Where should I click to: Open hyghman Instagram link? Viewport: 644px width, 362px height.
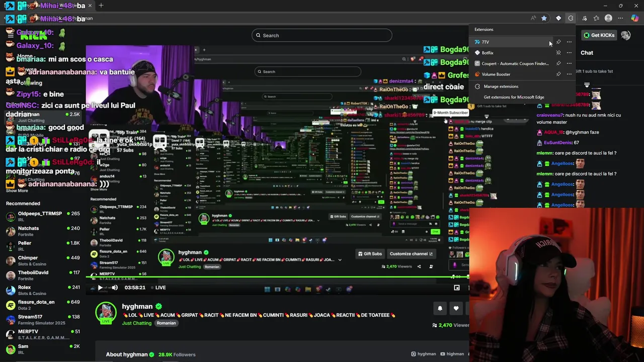(x=424, y=354)
